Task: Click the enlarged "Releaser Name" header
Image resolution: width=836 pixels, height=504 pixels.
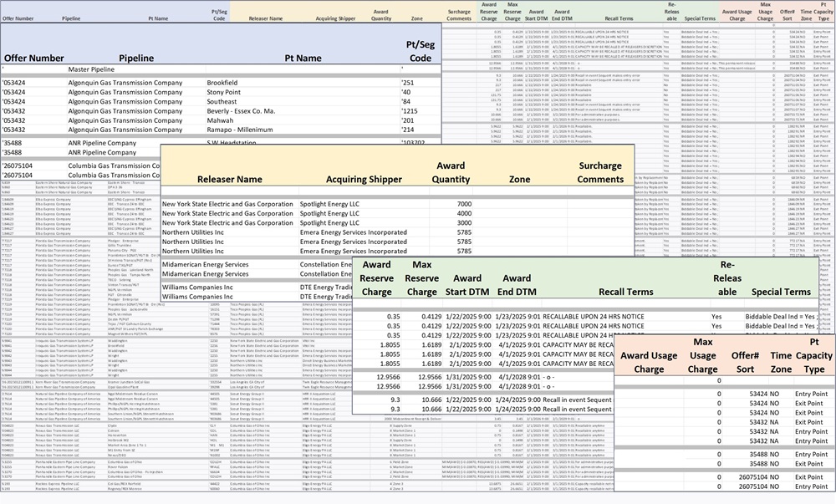Action: click(x=229, y=180)
